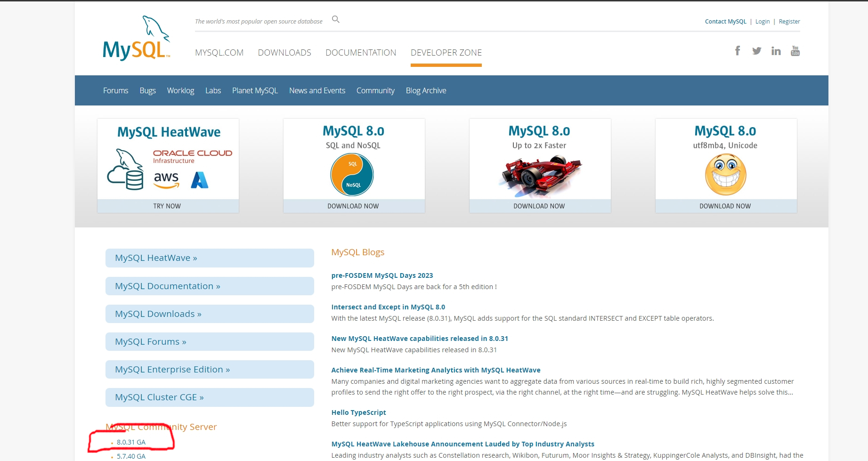
Task: Click the MySQL dolphin logo
Action: 137,38
